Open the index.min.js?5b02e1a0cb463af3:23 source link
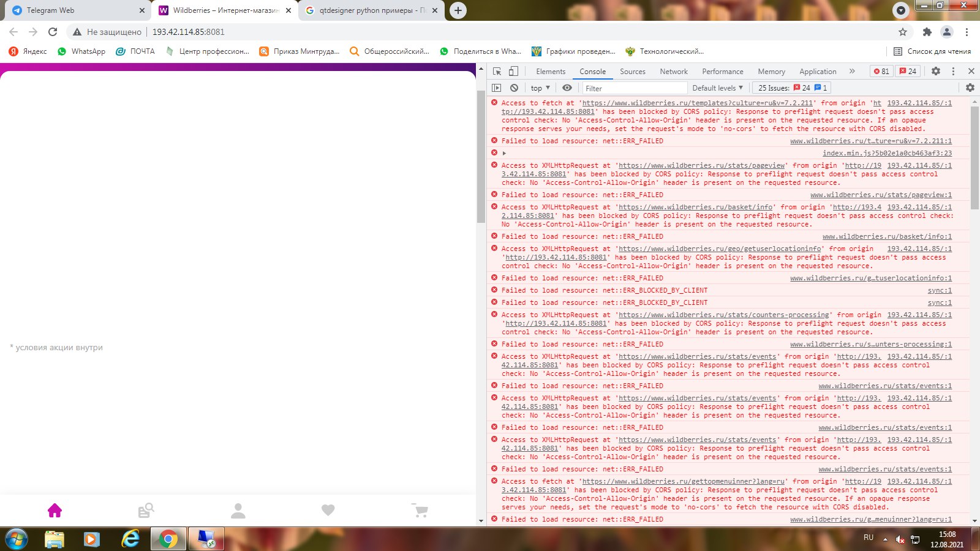 tap(887, 153)
